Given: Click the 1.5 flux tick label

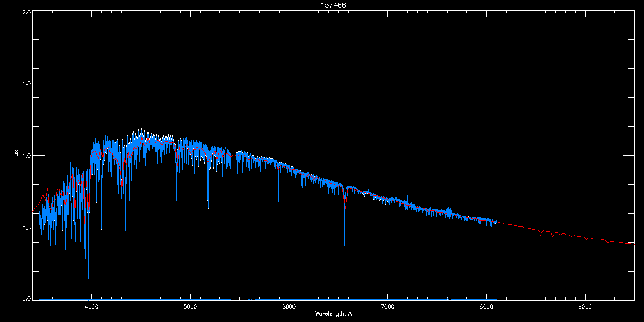Looking at the screenshot, I should (x=25, y=83).
